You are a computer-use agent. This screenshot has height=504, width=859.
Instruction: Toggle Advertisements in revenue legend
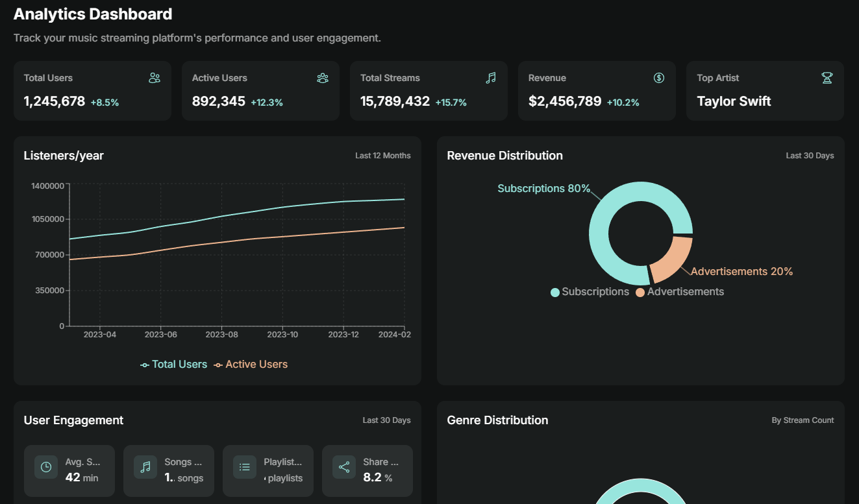click(680, 292)
